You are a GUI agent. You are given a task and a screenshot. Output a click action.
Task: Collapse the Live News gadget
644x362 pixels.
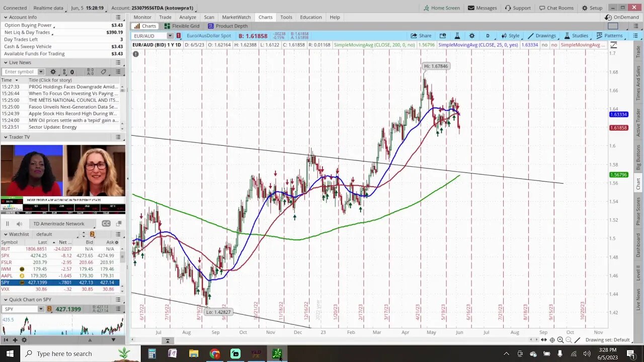5,62
